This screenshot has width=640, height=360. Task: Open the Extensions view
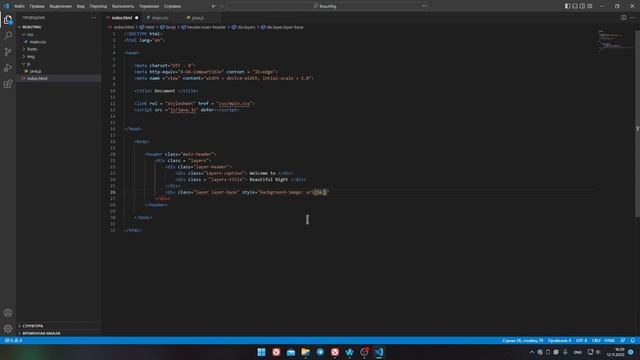(x=8, y=84)
